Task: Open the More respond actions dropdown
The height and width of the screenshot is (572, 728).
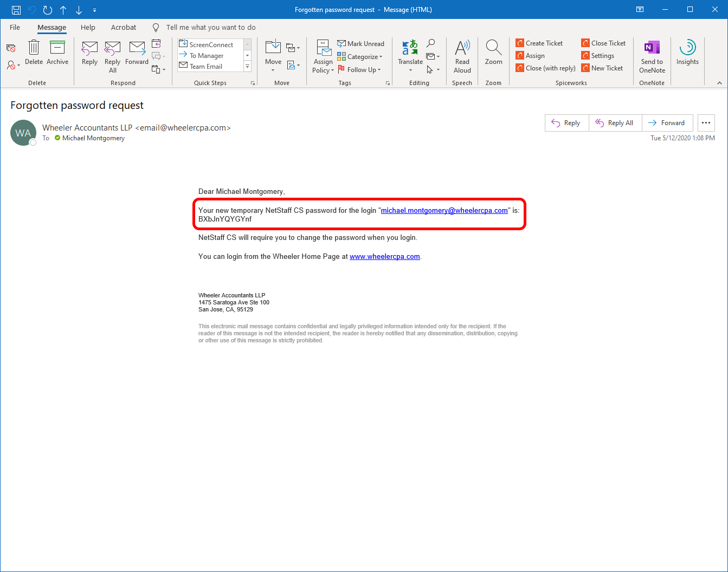Action: (158, 69)
